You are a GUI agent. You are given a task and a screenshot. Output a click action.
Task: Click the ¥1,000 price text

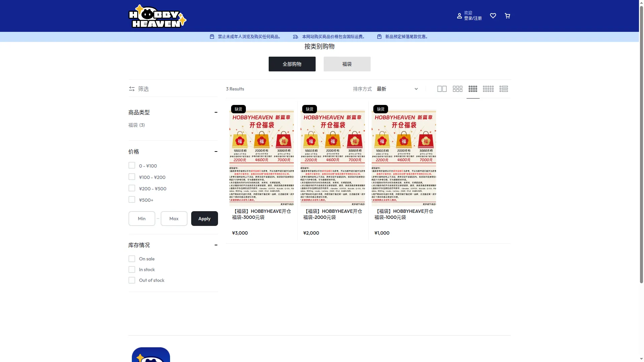[382, 233]
